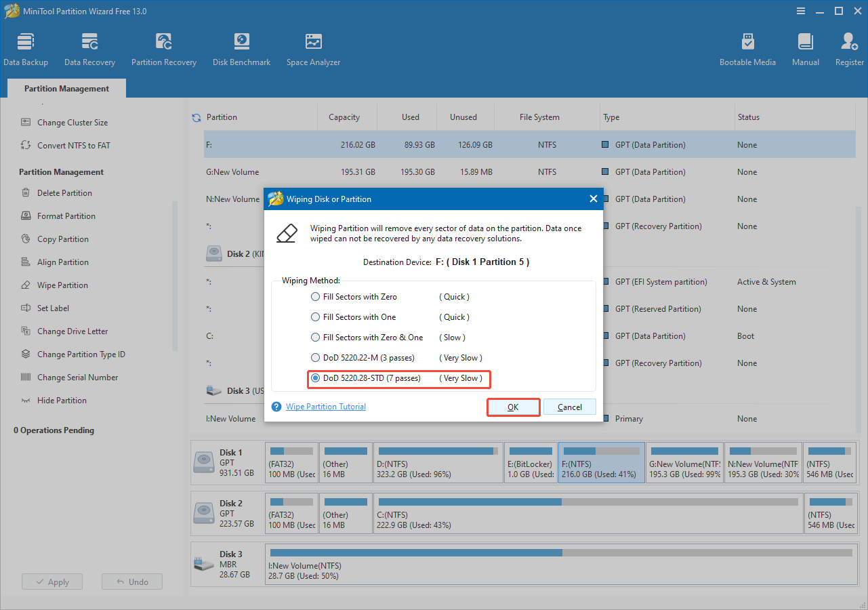Open the Data Backup tool
868x610 pixels.
26,47
